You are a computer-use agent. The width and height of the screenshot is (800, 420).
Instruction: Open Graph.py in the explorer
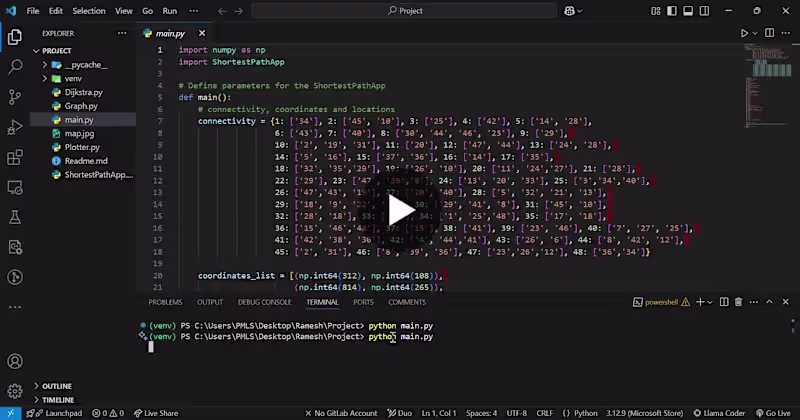tap(81, 106)
